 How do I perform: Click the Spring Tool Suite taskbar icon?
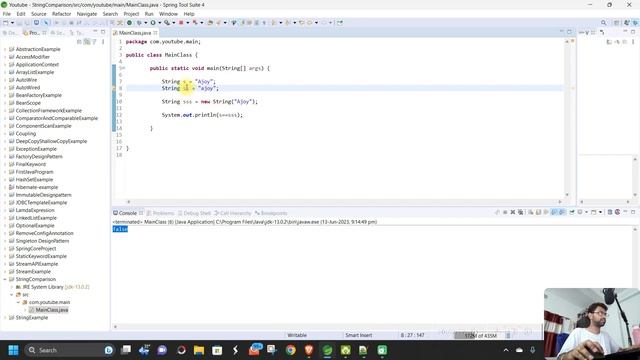[327, 350]
